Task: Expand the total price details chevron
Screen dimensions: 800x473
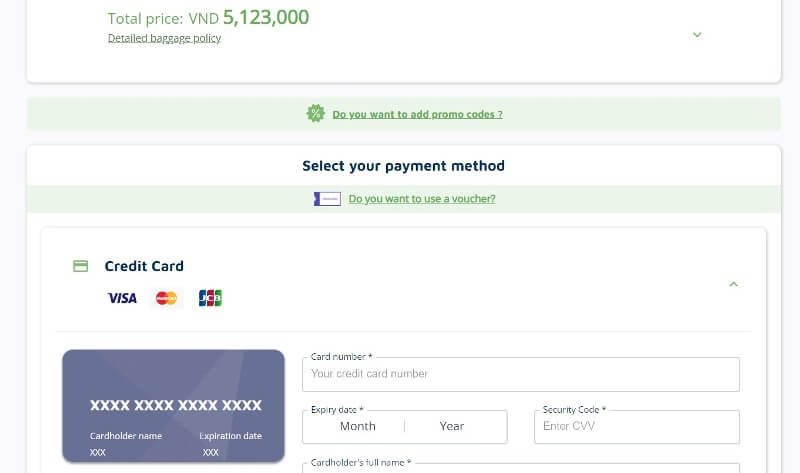Action: point(697,35)
